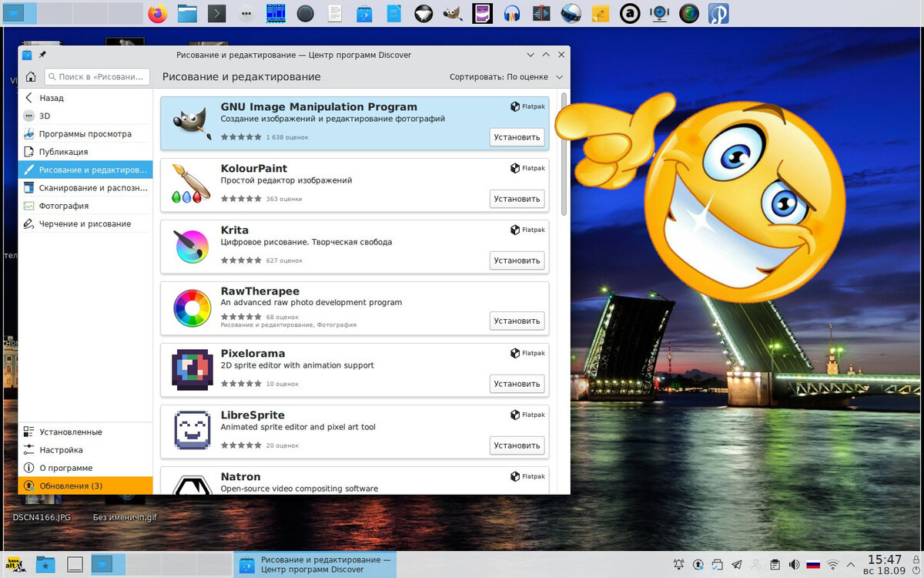Install LibreSprite
Screen dimensions: 924x578
point(517,445)
